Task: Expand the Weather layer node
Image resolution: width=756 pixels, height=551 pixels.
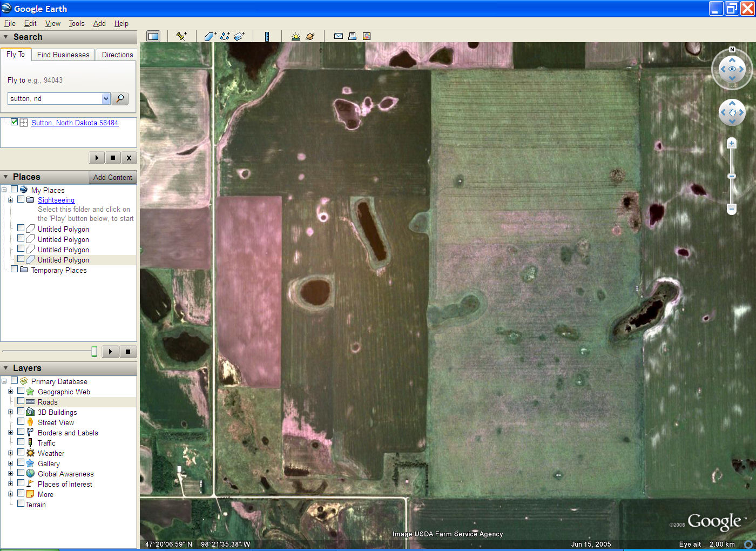Action: point(10,453)
